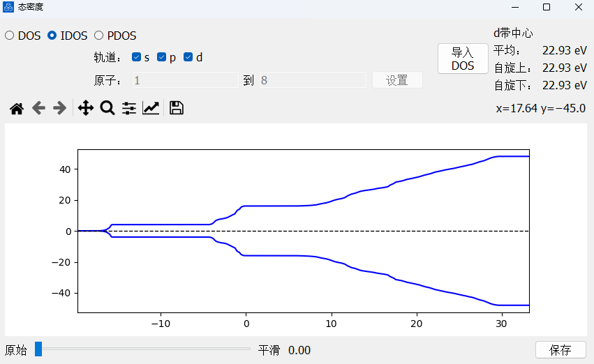Click the 设置 button
The width and height of the screenshot is (594, 364).
click(397, 80)
